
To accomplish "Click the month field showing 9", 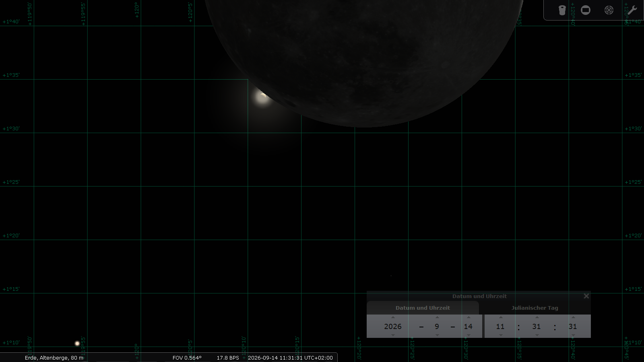I will (437, 327).
